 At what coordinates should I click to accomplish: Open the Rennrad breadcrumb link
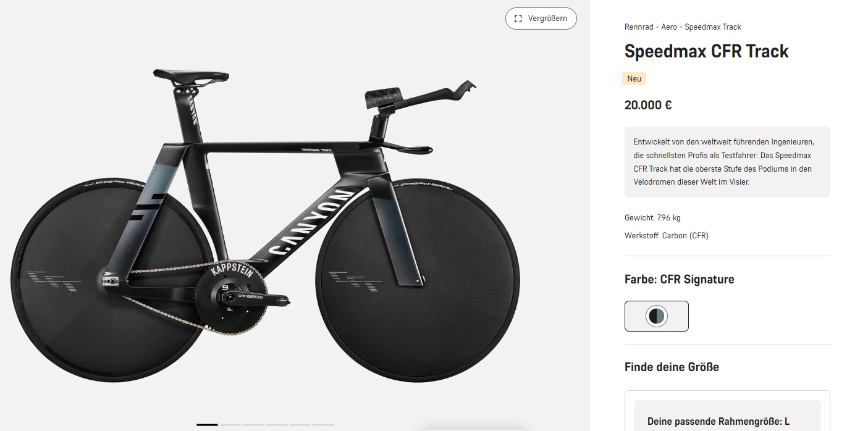tap(639, 27)
